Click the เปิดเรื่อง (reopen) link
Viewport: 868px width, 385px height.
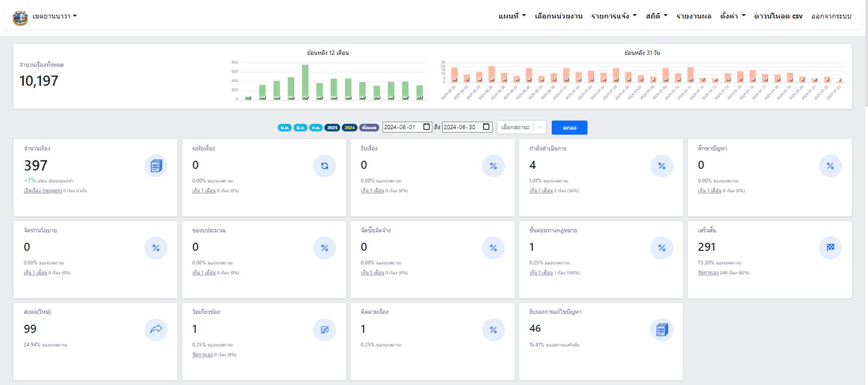click(x=43, y=191)
